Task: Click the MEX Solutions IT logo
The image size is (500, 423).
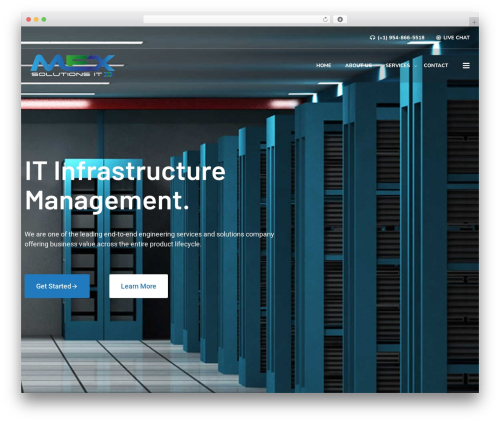Action: [73, 65]
